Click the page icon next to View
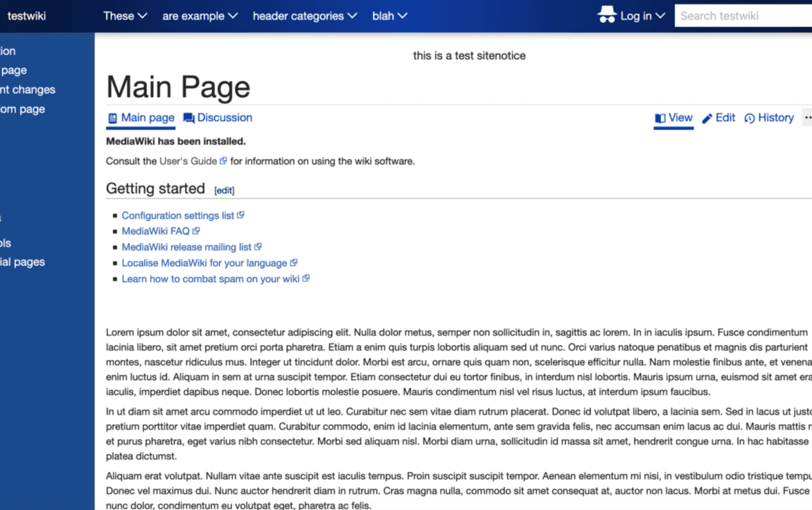Viewport: 812px width, 510px height. (659, 117)
